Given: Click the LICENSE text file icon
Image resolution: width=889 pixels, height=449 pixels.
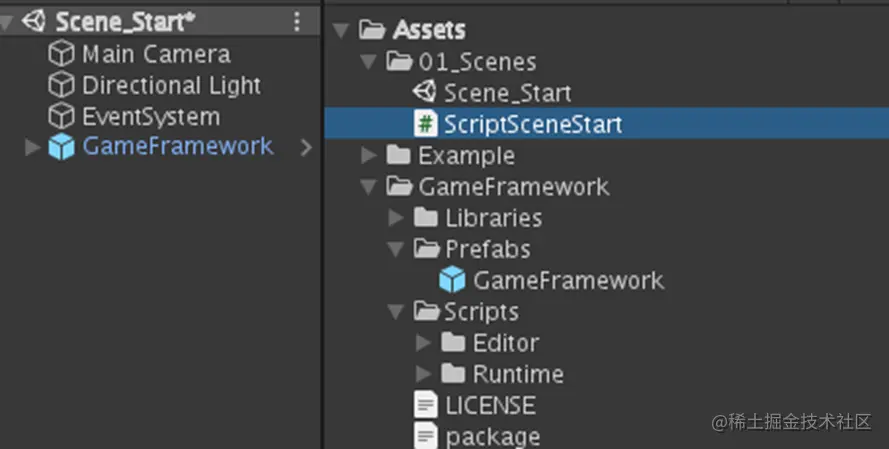Looking at the screenshot, I should (x=426, y=405).
